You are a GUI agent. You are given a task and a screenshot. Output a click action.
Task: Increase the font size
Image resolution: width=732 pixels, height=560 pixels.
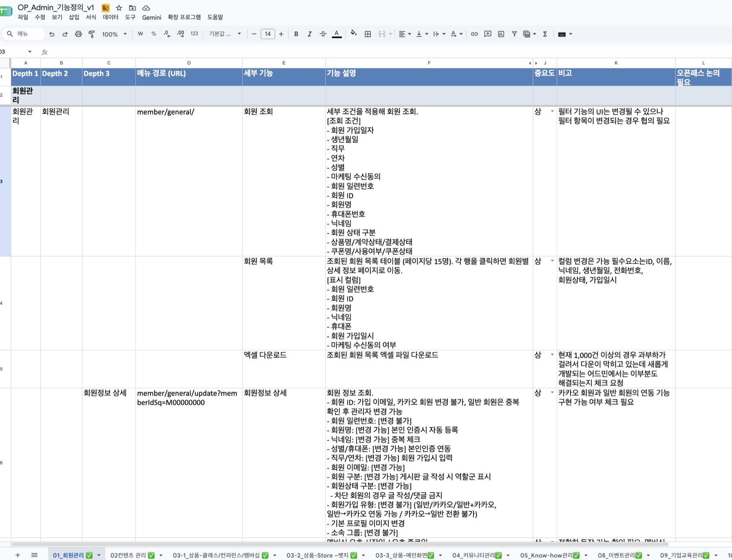[x=281, y=34]
